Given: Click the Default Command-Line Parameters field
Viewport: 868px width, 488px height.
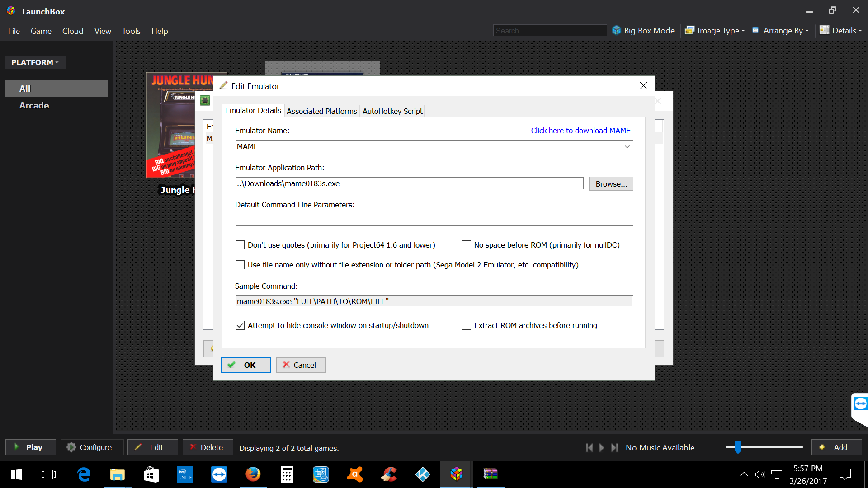Looking at the screenshot, I should [x=434, y=220].
